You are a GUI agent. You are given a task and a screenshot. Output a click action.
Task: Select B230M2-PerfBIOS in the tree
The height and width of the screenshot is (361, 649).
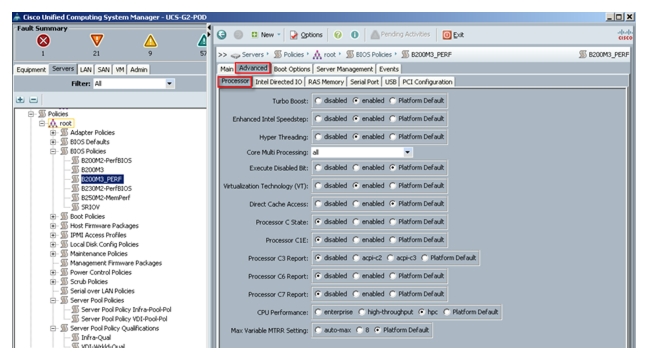click(x=106, y=188)
